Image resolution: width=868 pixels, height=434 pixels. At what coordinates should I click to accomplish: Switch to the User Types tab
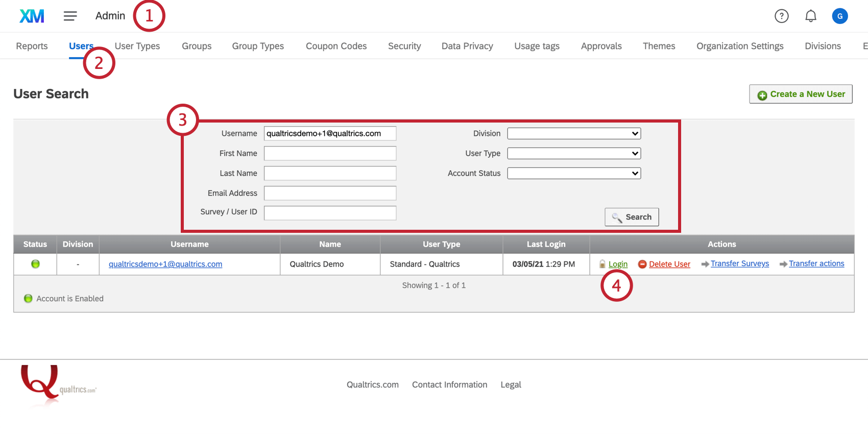[x=137, y=46]
